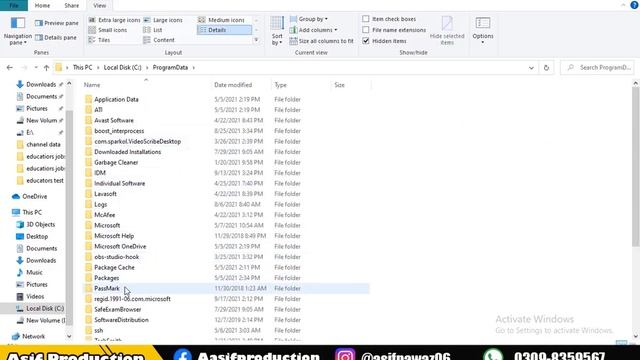Choose Extra large icons layout

115,20
